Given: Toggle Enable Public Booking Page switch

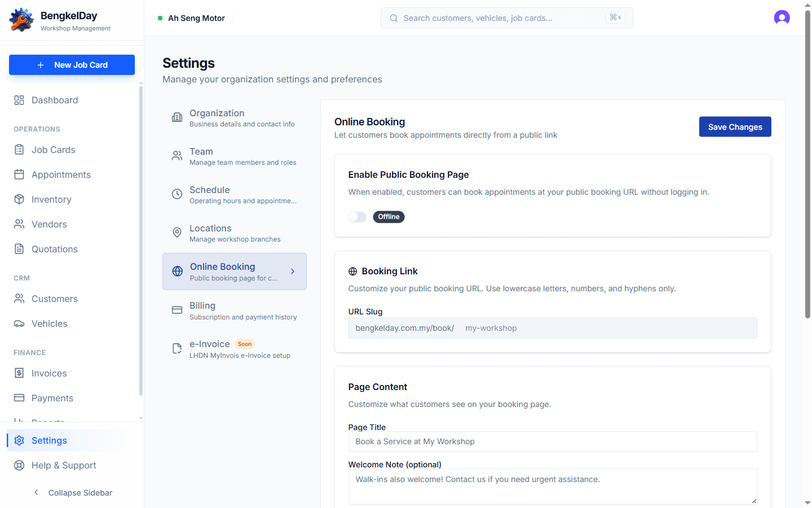Looking at the screenshot, I should [358, 217].
